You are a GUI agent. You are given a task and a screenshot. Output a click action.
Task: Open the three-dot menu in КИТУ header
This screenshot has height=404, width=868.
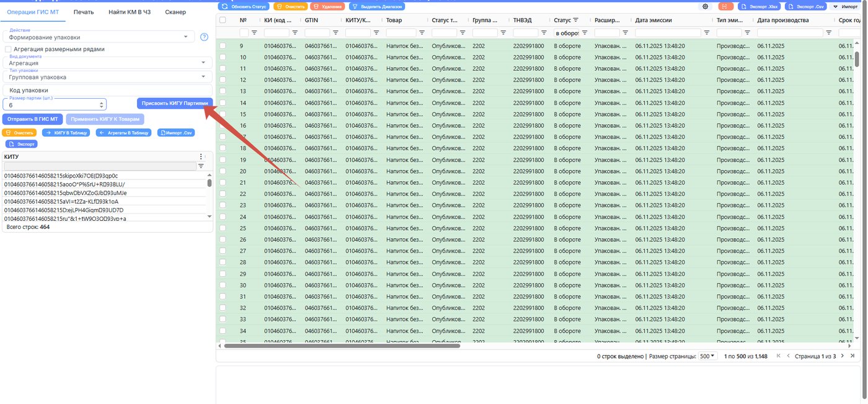click(200, 157)
